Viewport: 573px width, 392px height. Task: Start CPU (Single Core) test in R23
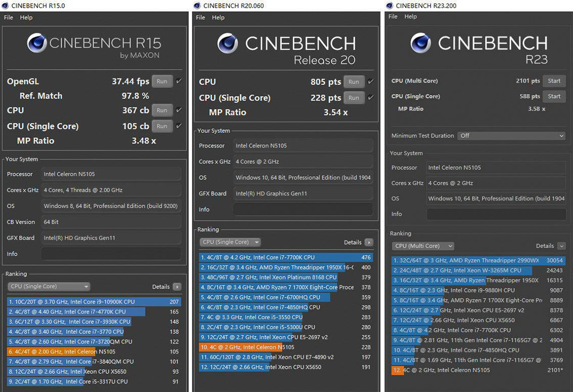pos(554,96)
